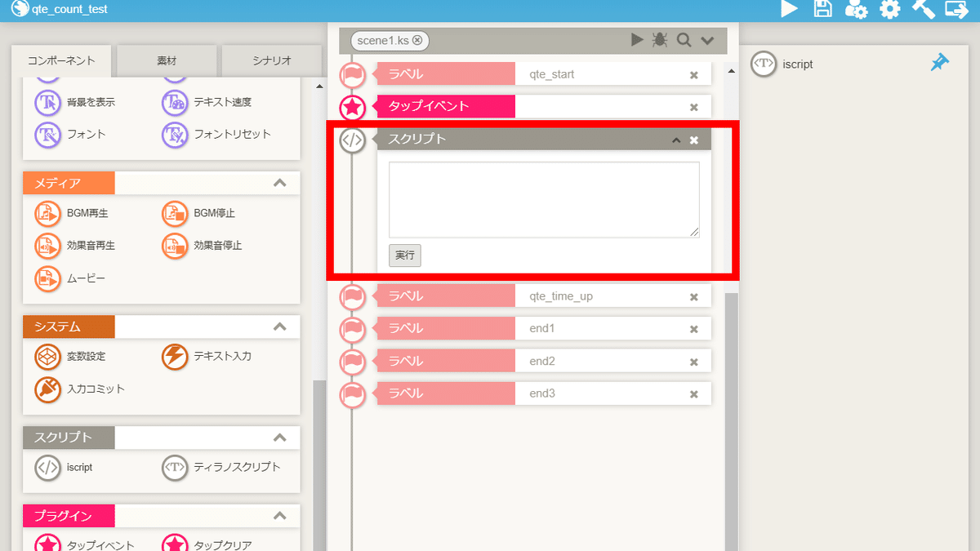Open the hammer build tool icon

[923, 9]
